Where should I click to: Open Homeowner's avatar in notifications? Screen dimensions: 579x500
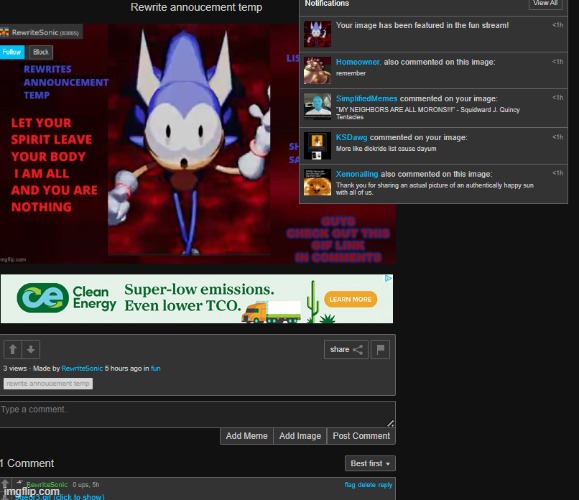pos(317,71)
